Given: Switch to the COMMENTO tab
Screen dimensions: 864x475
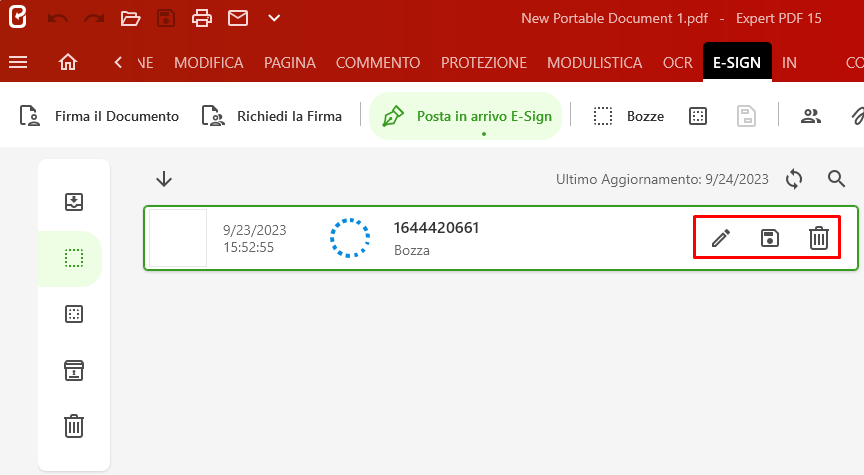Looking at the screenshot, I should point(378,63).
